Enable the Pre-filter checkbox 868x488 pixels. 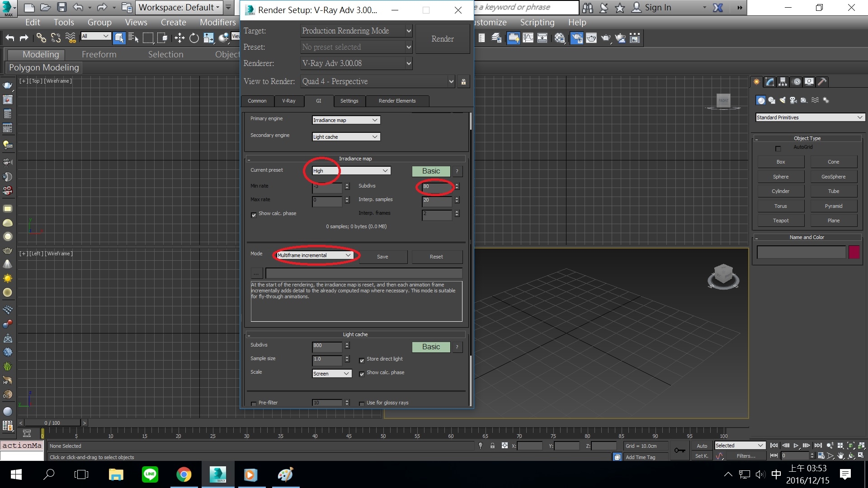[x=254, y=404]
